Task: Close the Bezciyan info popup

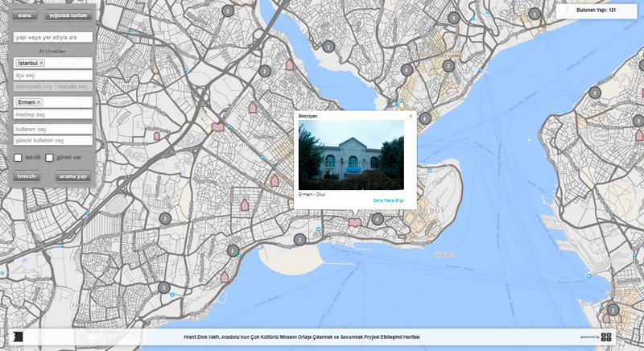Action: point(411,116)
